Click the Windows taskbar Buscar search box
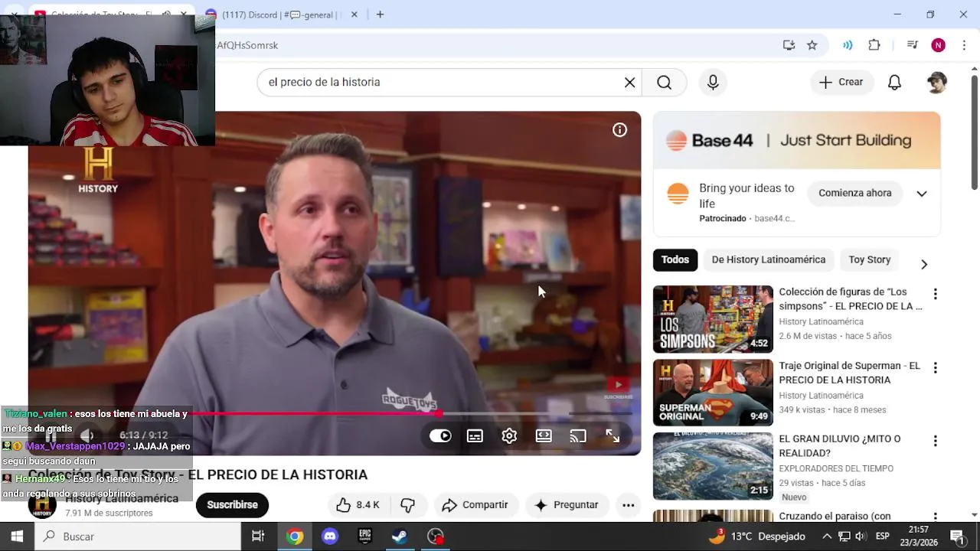Screen dimensions: 980x551 pos(139,536)
